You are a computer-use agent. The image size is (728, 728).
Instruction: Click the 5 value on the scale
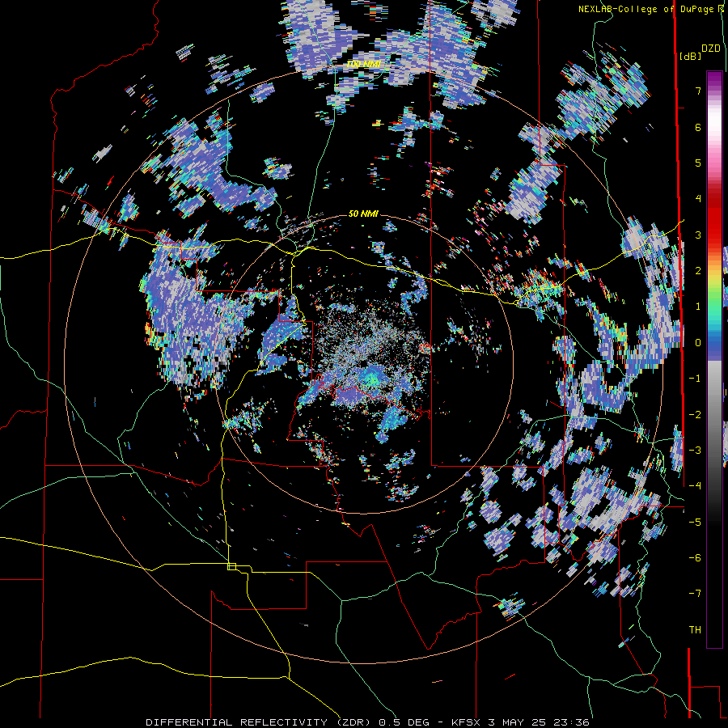click(x=698, y=163)
